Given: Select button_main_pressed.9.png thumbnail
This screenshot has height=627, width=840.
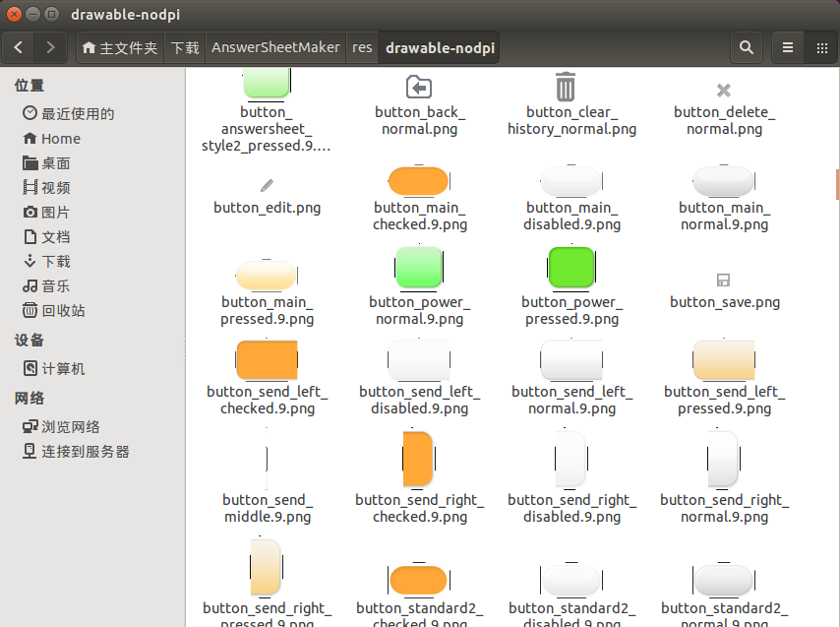Looking at the screenshot, I should click(x=267, y=276).
